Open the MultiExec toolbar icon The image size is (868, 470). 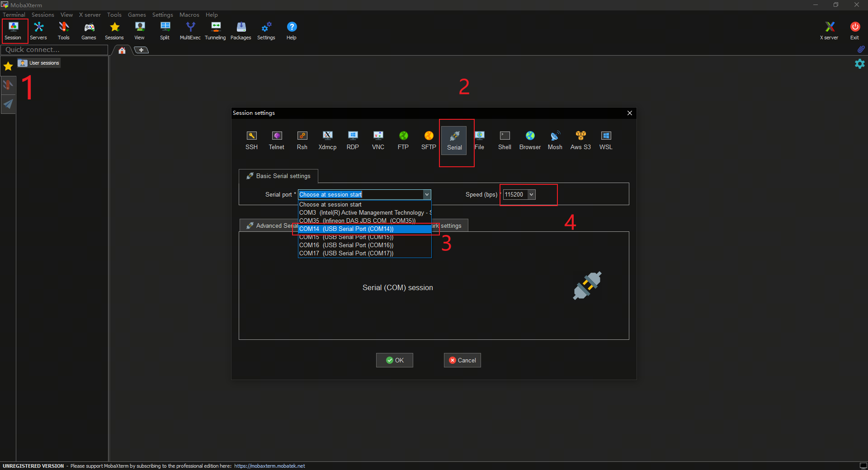190,31
